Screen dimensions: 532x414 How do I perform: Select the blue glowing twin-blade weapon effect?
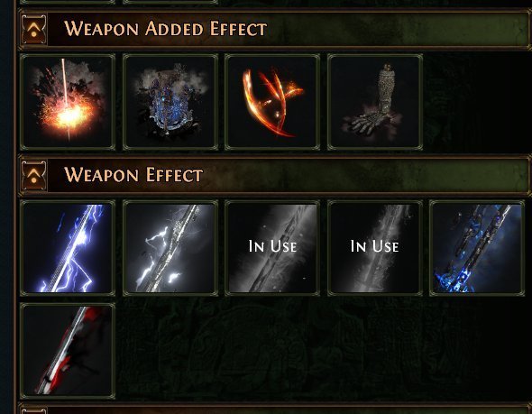tap(477, 248)
